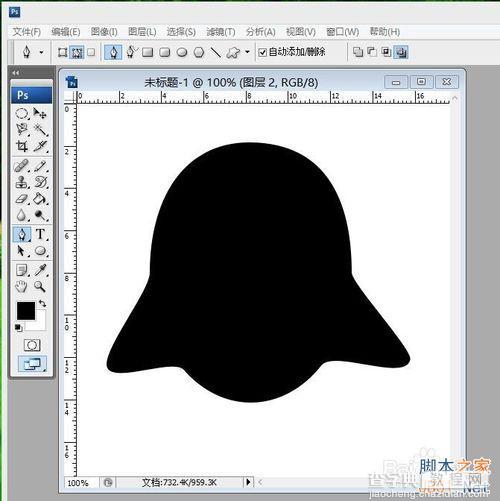Image resolution: width=500 pixels, height=501 pixels.
Task: Select the Pen tool in the toolbox
Action: coord(22,234)
